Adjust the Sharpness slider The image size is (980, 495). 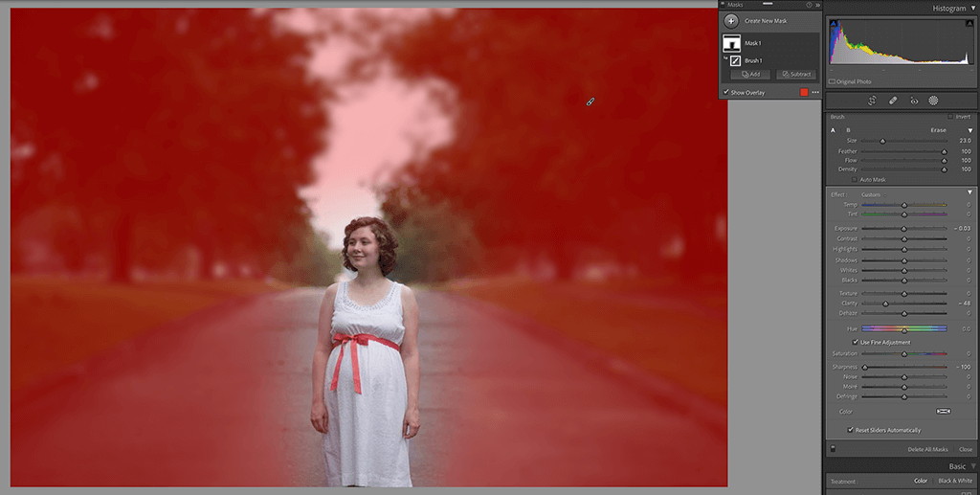[903, 367]
